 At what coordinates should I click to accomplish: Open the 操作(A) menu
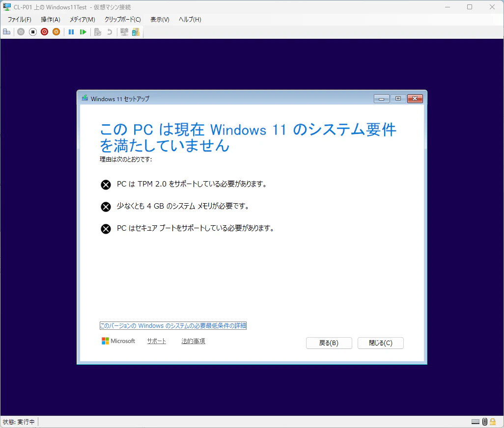click(51, 20)
